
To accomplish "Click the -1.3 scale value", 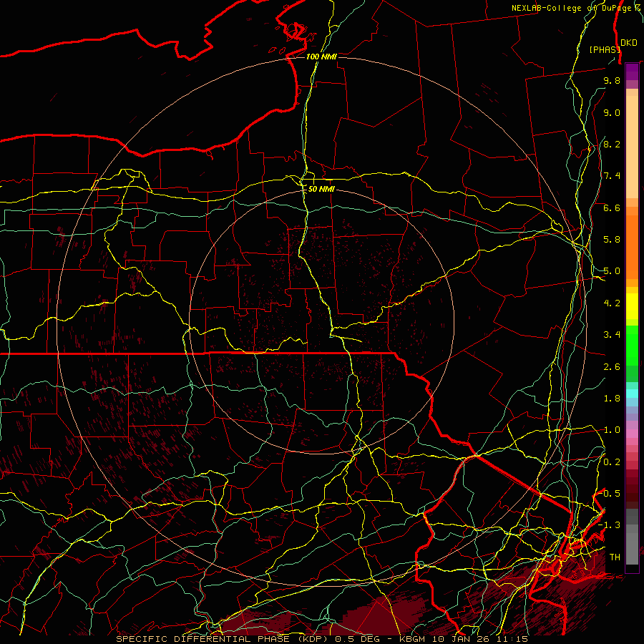I will pyautogui.click(x=610, y=525).
